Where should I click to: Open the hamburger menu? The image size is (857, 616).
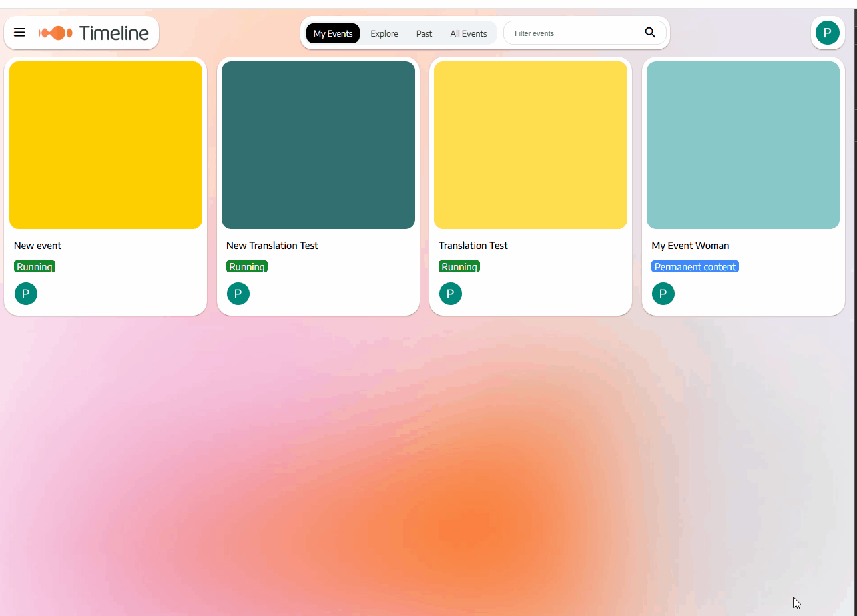[x=19, y=33]
